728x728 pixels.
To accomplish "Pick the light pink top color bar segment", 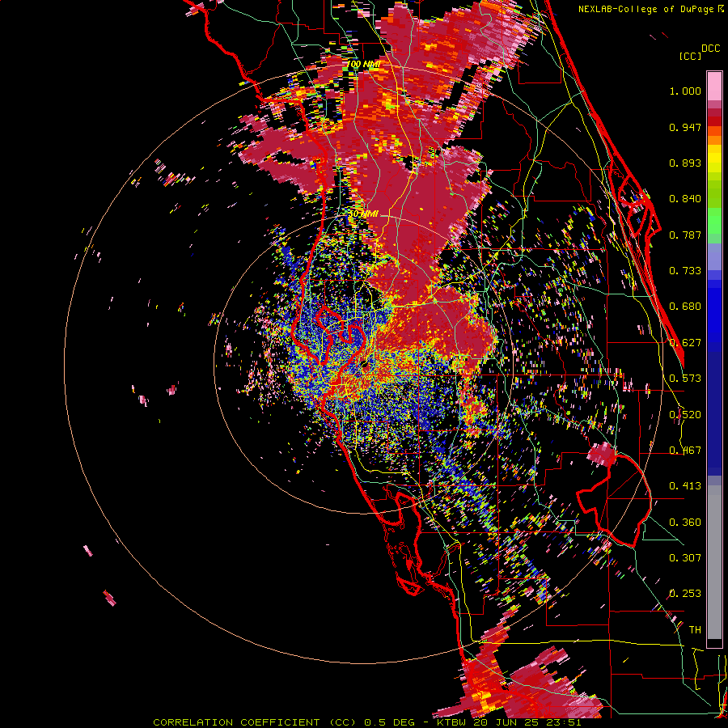I will click(714, 87).
